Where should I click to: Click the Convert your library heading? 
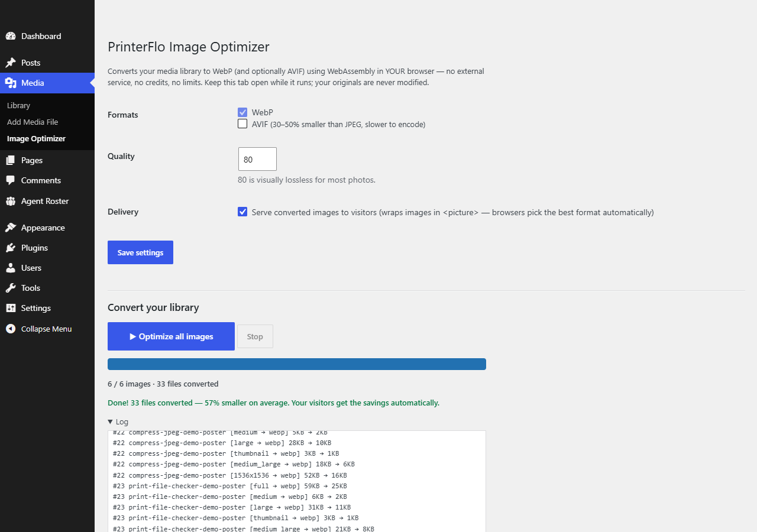[153, 307]
